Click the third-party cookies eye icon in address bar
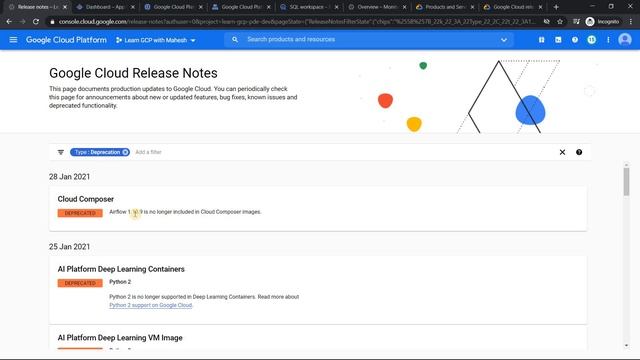This screenshot has width=640, height=360. coord(546,22)
